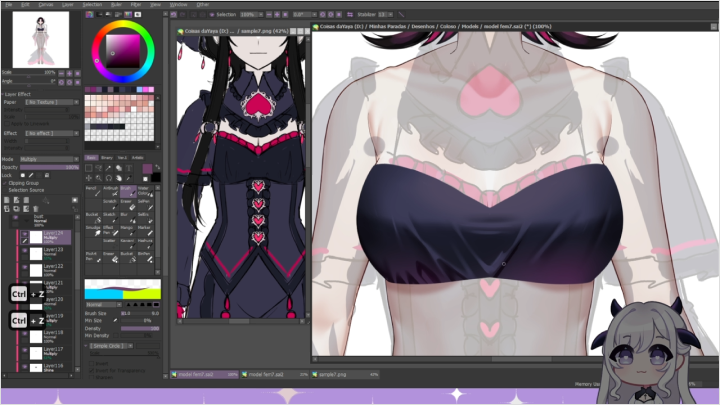Select the Pencil tool
The image size is (720, 405).
click(x=93, y=191)
